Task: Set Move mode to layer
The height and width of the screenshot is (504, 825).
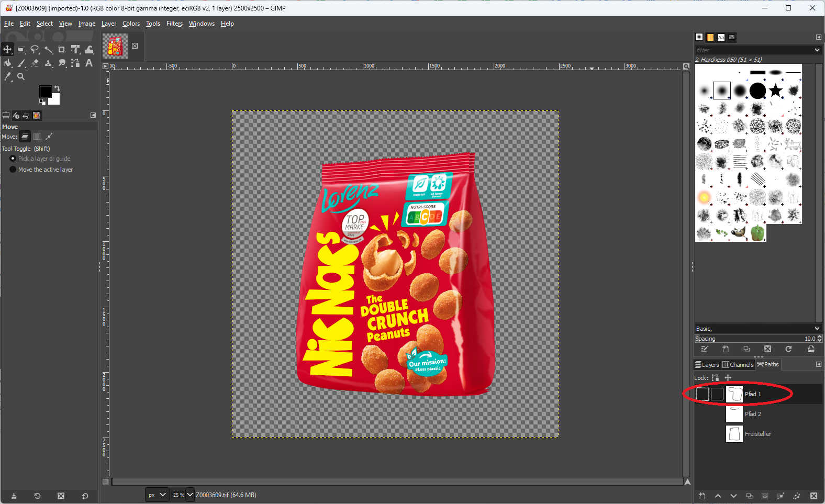Action: pos(25,137)
